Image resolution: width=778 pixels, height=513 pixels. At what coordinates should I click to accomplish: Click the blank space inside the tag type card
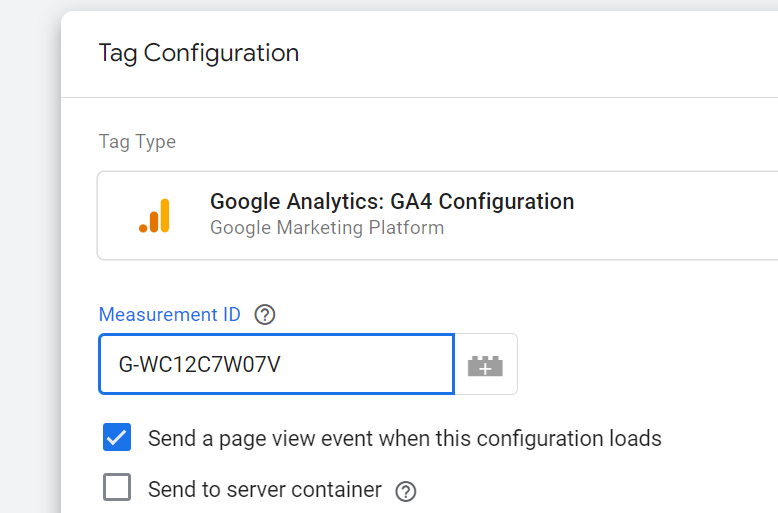(675, 215)
